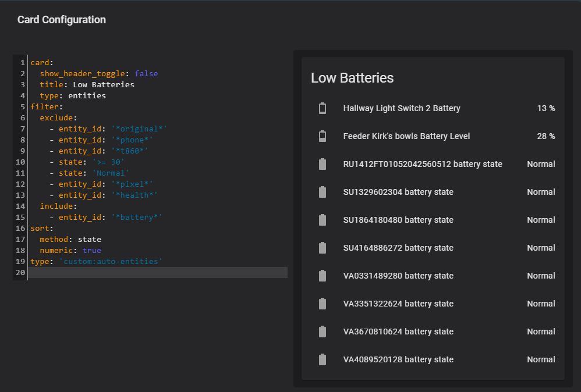Click the battery icon for SU1864180480
The image size is (581, 392).
[x=321, y=219]
